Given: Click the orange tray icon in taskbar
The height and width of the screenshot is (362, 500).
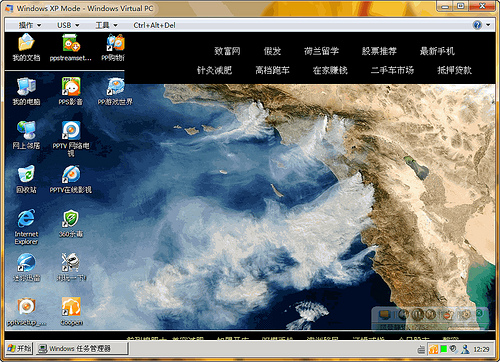Looking at the screenshot, I should click(x=433, y=349).
